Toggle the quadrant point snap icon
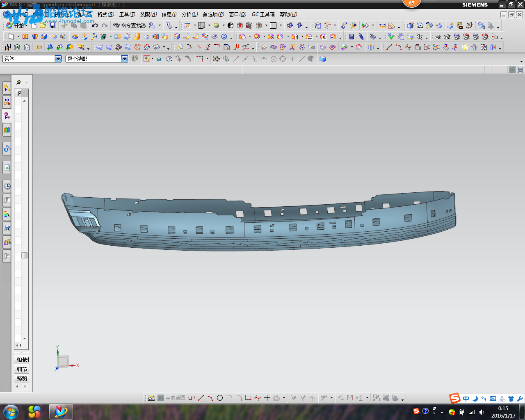Viewport: 525px width, 420px height. [x=283, y=59]
